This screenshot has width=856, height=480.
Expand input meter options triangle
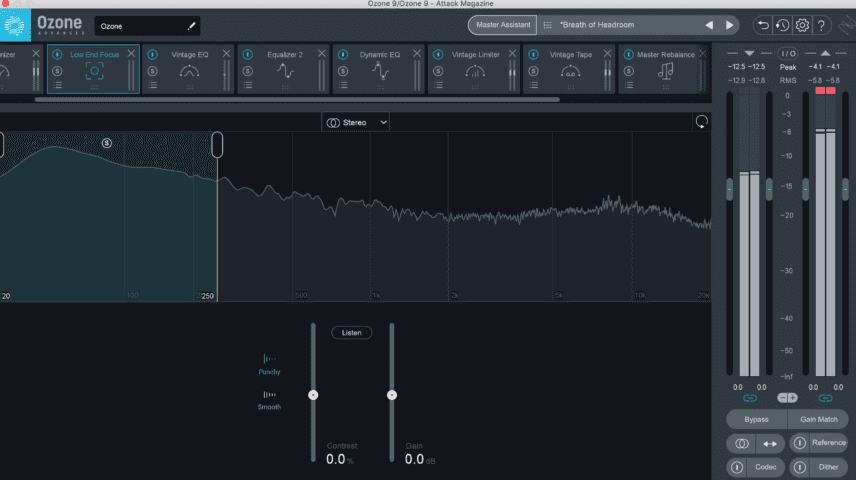point(750,53)
